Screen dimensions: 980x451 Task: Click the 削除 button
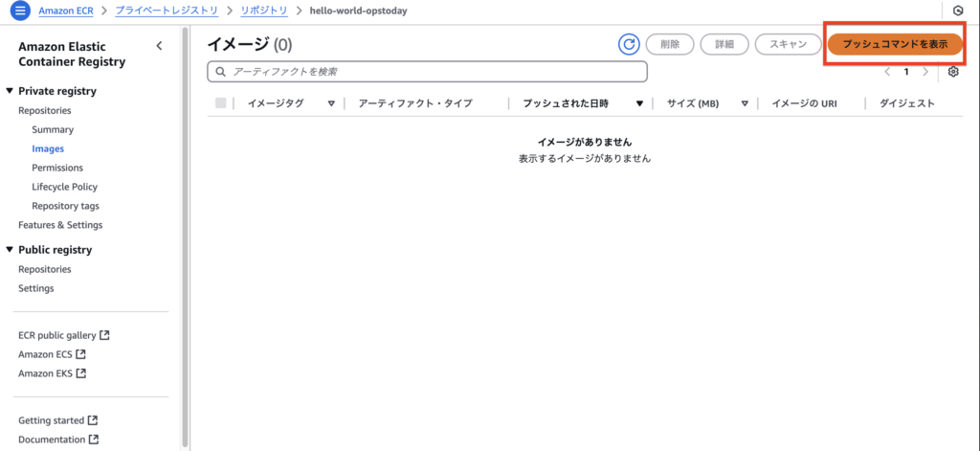669,44
